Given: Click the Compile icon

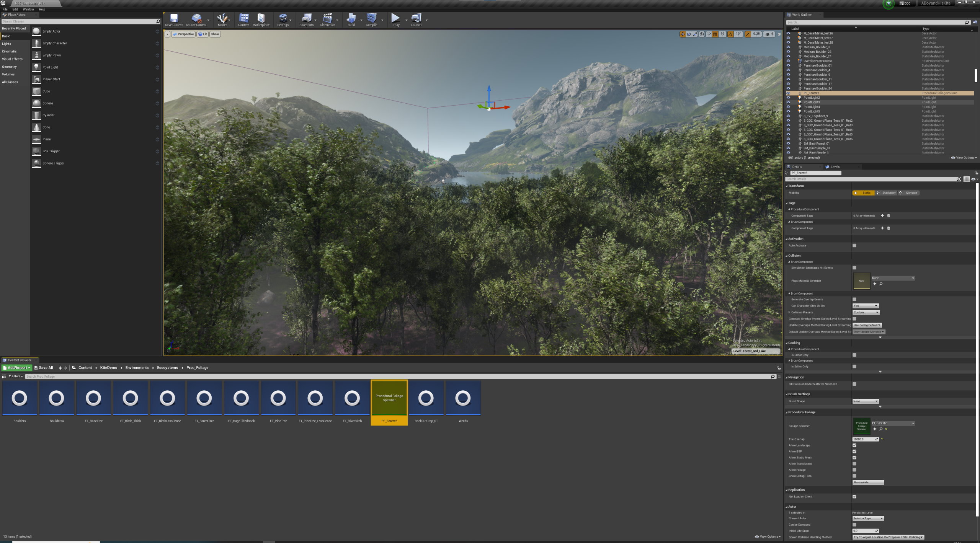Looking at the screenshot, I should pyautogui.click(x=371, y=18).
